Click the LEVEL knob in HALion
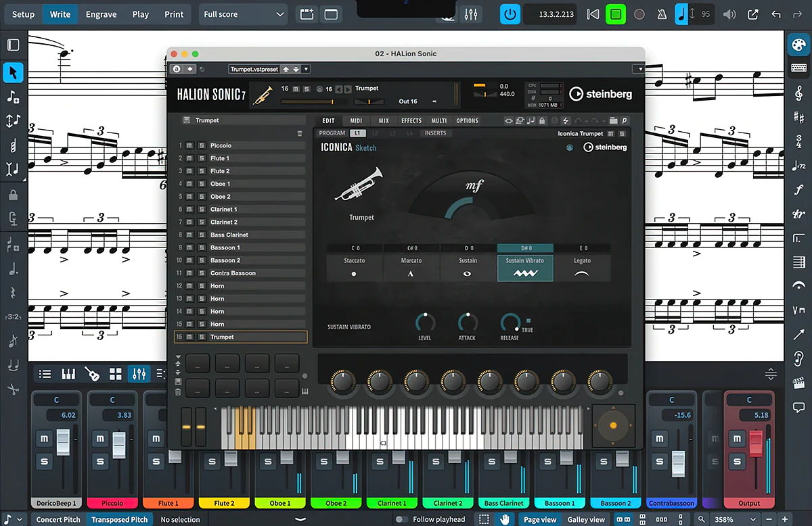Viewport: 812px width, 526px height. point(425,322)
